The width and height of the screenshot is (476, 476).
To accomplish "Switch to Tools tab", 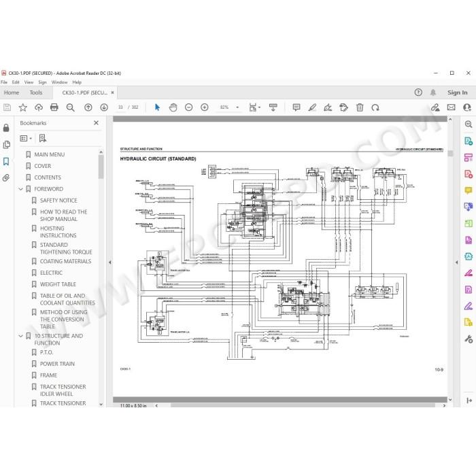I will click(x=36, y=92).
